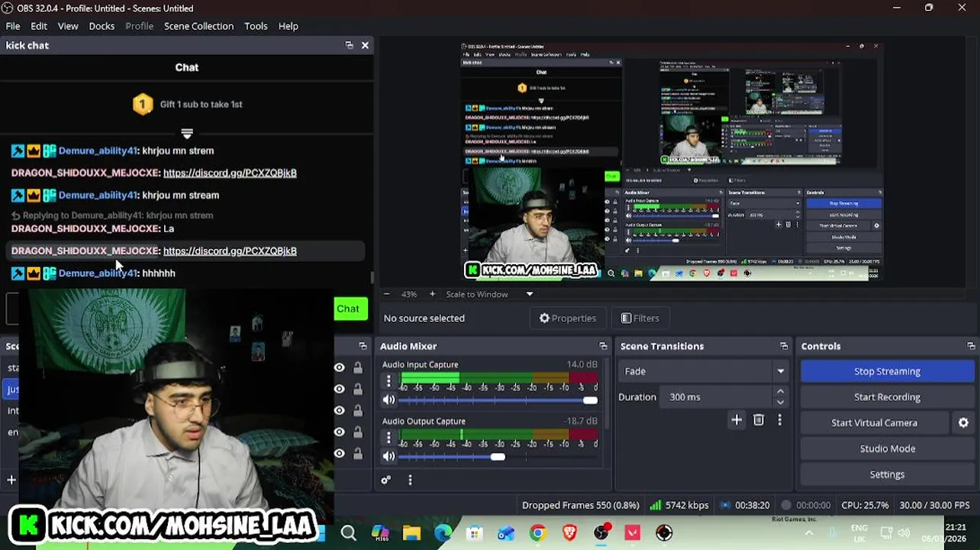Screen dimensions: 980x550
Task: Open Settings from Controls panel
Action: [887, 474]
